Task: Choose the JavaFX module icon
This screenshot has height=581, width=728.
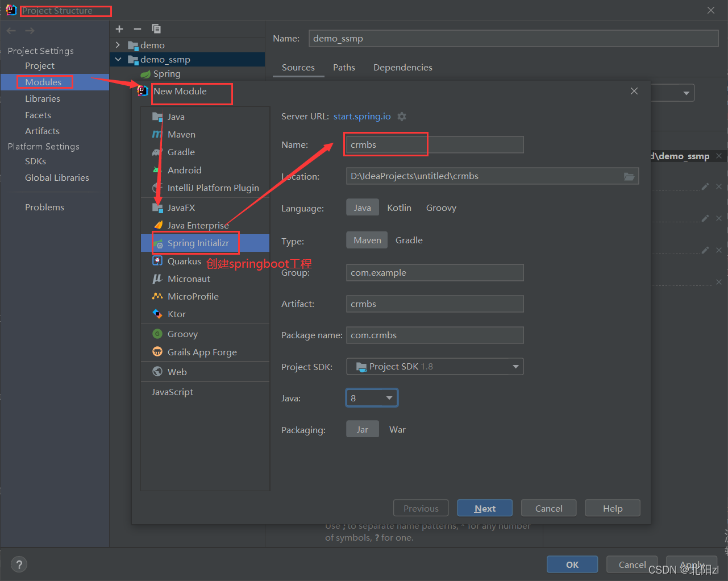Action: point(157,208)
